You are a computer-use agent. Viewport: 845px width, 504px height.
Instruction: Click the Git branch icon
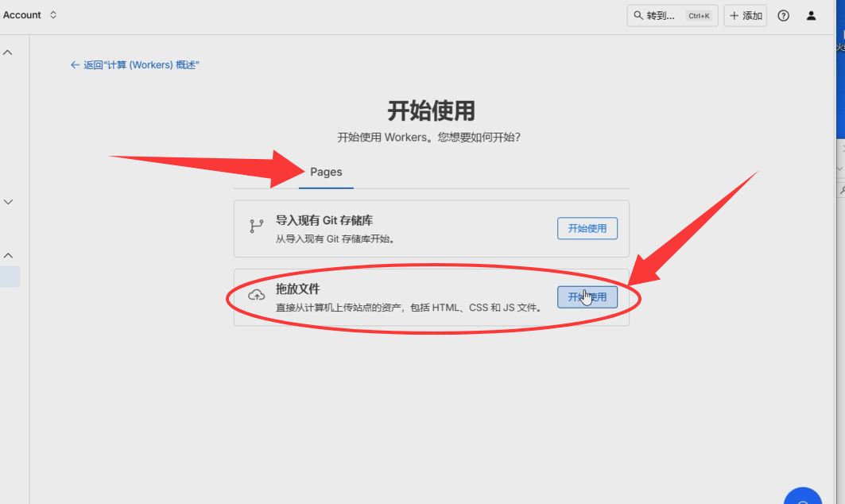(256, 227)
